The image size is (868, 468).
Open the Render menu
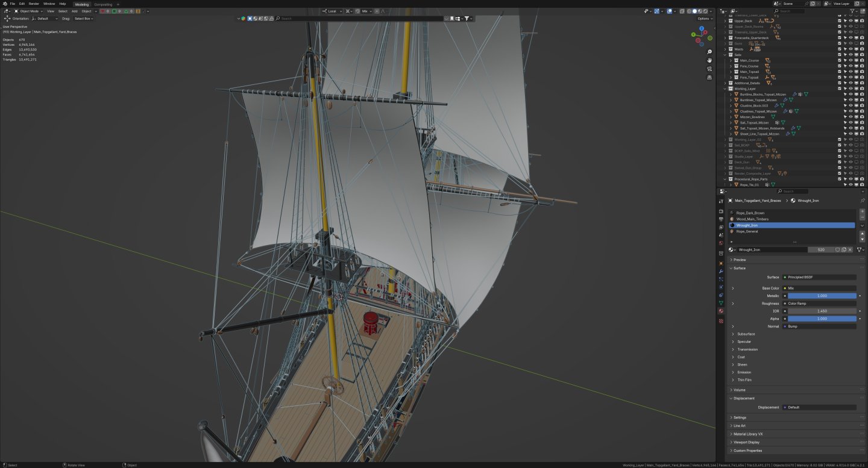point(34,4)
